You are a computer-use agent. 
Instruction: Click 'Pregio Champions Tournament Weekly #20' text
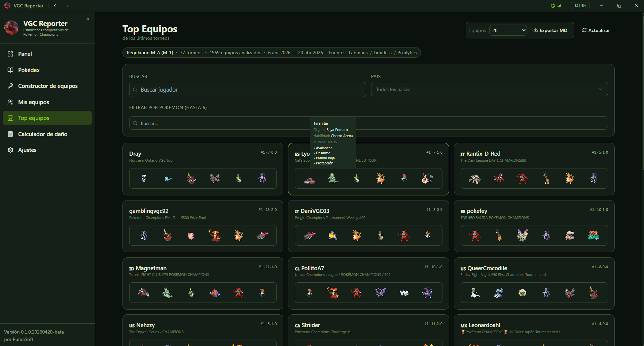330,218
